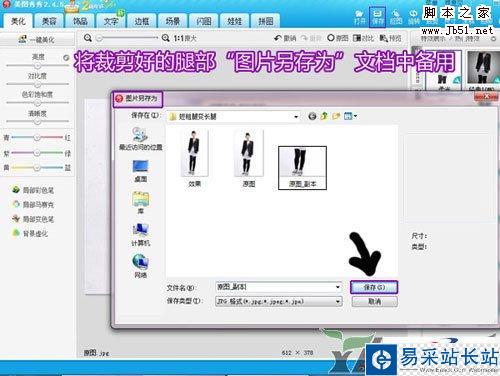
Task: Open the 闪图 tab
Action: 204,21
